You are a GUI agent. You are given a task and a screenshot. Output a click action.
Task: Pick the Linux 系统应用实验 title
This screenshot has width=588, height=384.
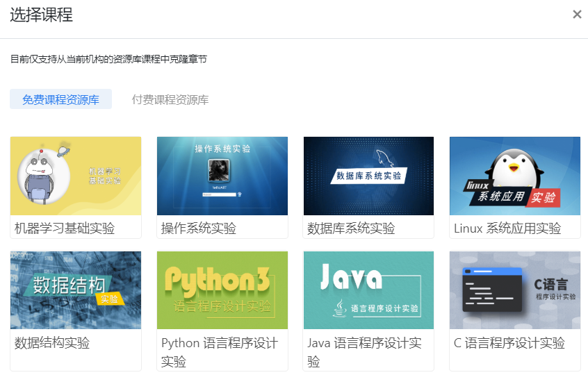point(507,228)
